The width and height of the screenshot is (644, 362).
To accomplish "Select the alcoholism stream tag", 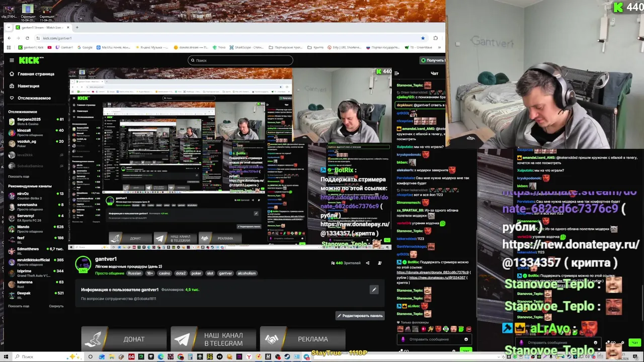I will coord(247,274).
